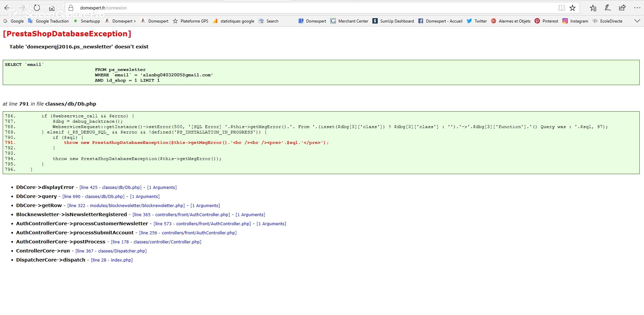Open the DbCore->displayError line 425 link
The image size is (644, 315).
click(110, 188)
